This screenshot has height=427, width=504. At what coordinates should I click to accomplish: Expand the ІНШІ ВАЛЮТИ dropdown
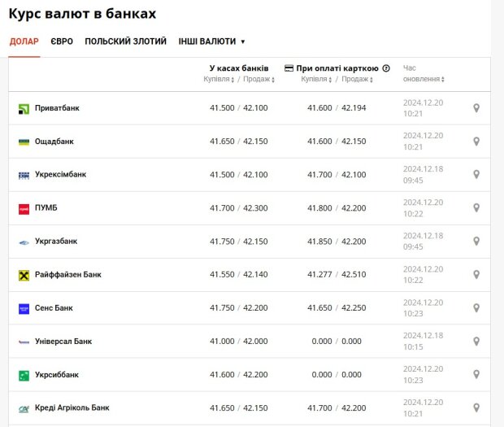click(x=212, y=41)
